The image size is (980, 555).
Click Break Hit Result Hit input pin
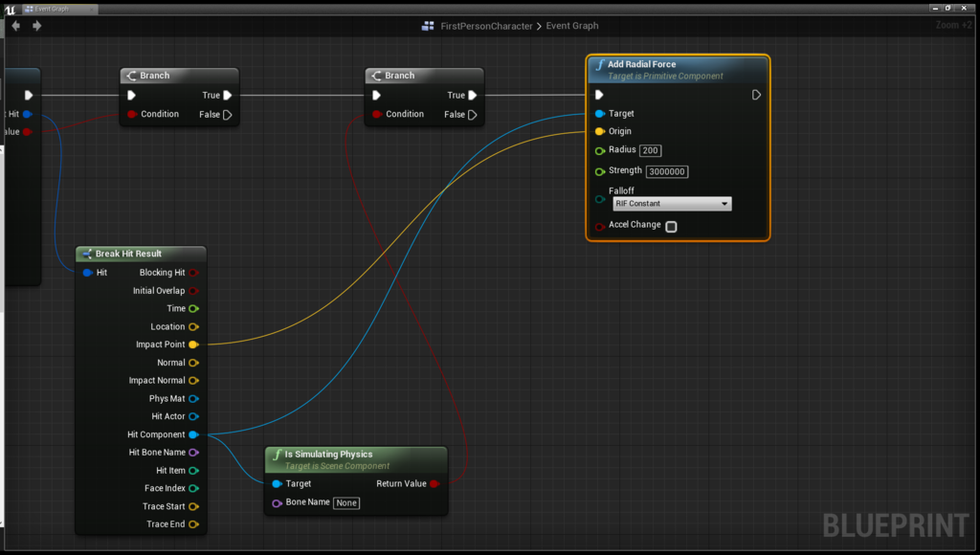87,273
